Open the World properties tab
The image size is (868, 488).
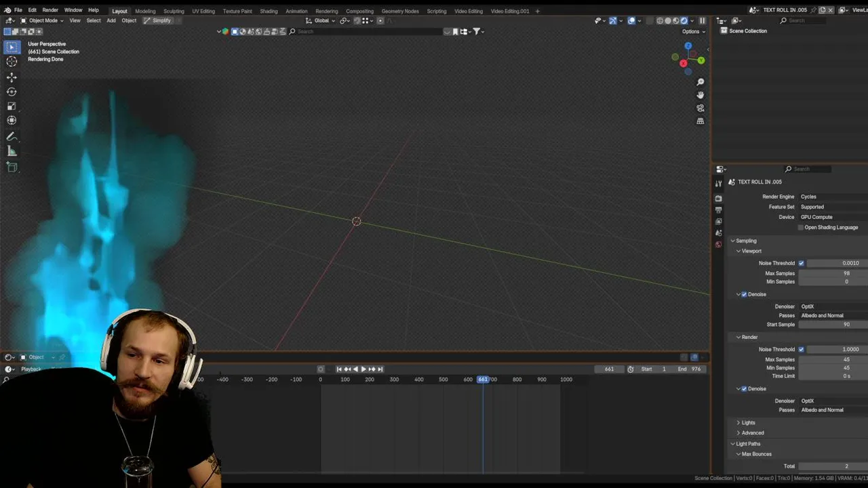(719, 245)
